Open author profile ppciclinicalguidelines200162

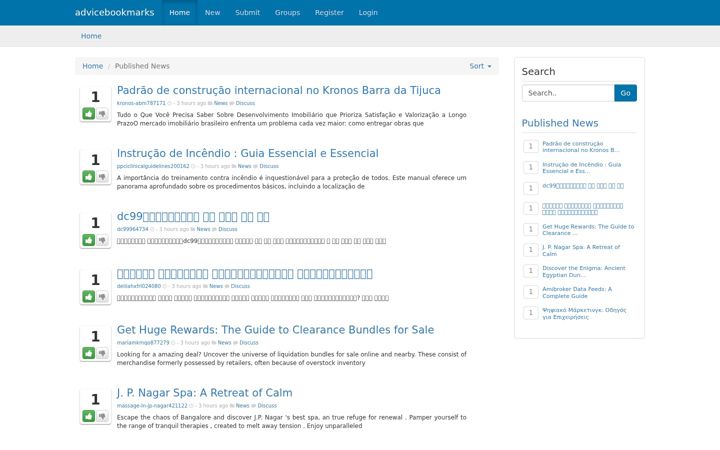[153, 166]
